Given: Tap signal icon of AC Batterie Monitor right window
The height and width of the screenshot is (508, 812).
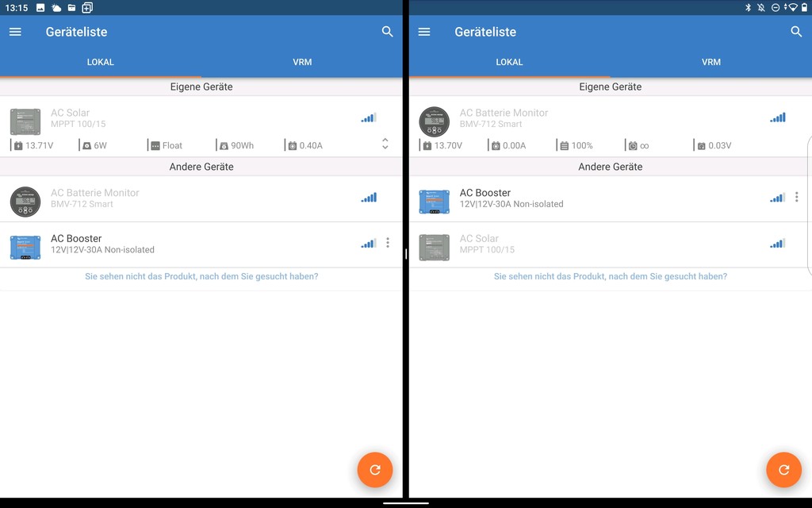Looking at the screenshot, I should pyautogui.click(x=778, y=117).
